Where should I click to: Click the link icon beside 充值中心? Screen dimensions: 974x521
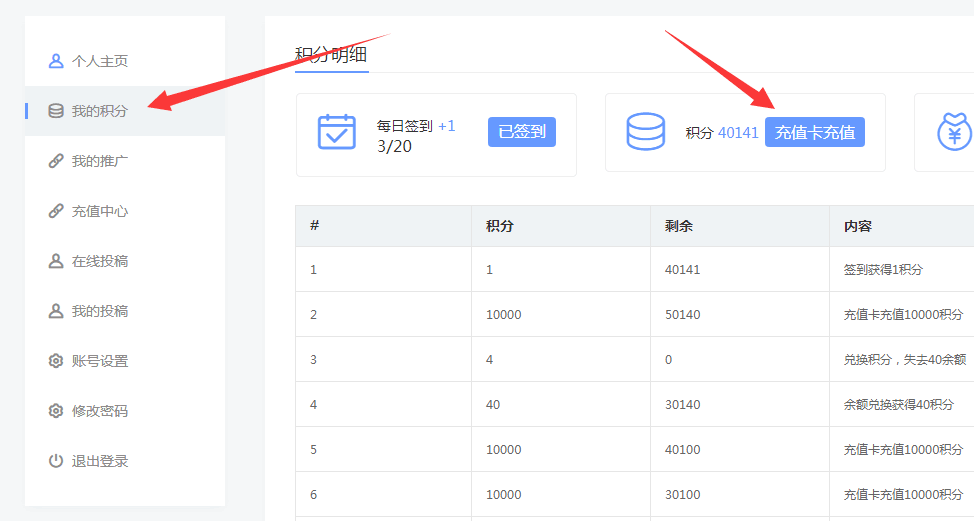pyautogui.click(x=56, y=211)
